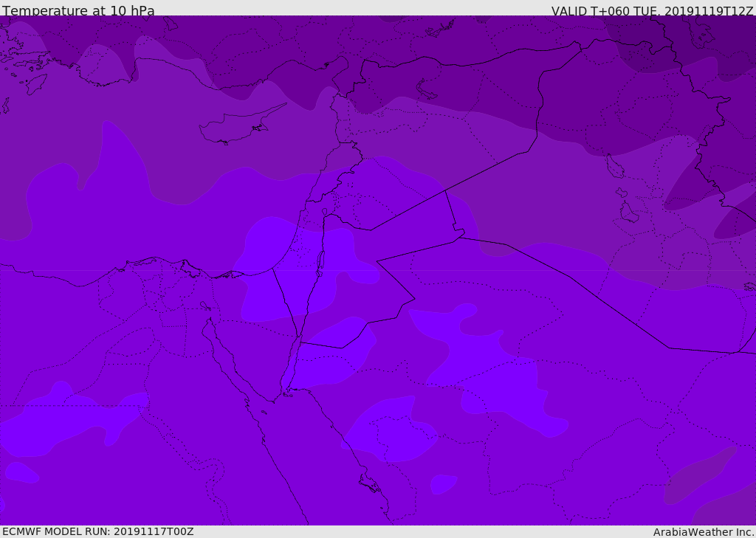Screen dimensions: 756x538
Task: Click the 'ECMWF MODEL RUN: 20191117T00Z' text
Action: [98, 531]
